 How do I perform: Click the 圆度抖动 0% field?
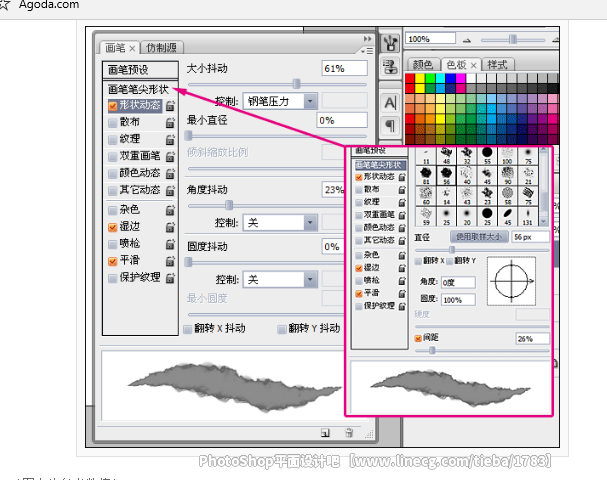(333, 247)
